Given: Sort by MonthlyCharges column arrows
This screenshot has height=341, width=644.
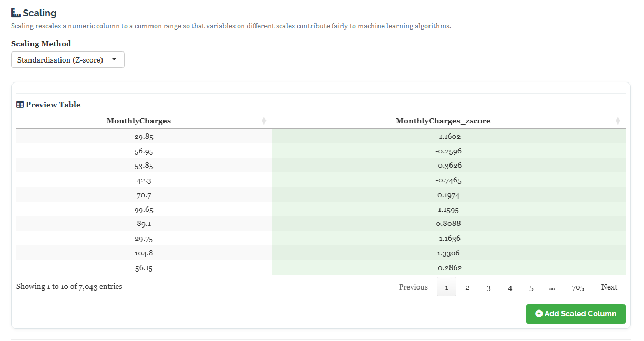Looking at the screenshot, I should point(264,121).
